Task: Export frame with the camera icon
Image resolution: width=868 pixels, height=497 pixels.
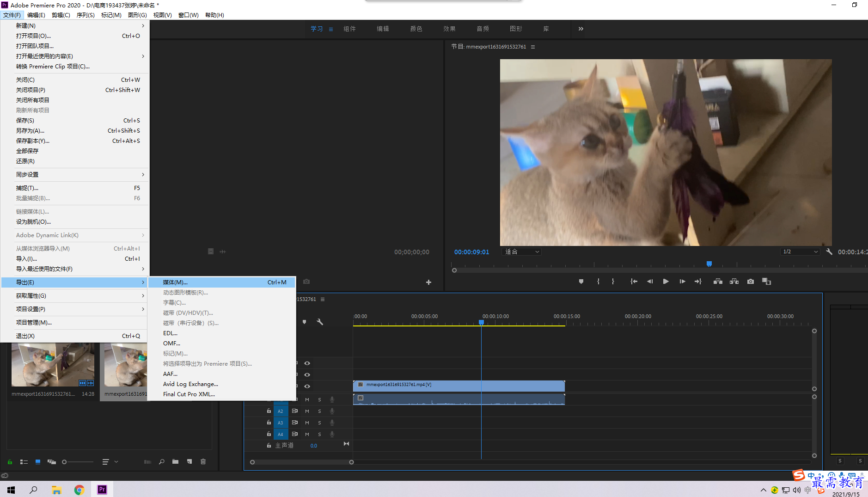Action: (x=751, y=282)
